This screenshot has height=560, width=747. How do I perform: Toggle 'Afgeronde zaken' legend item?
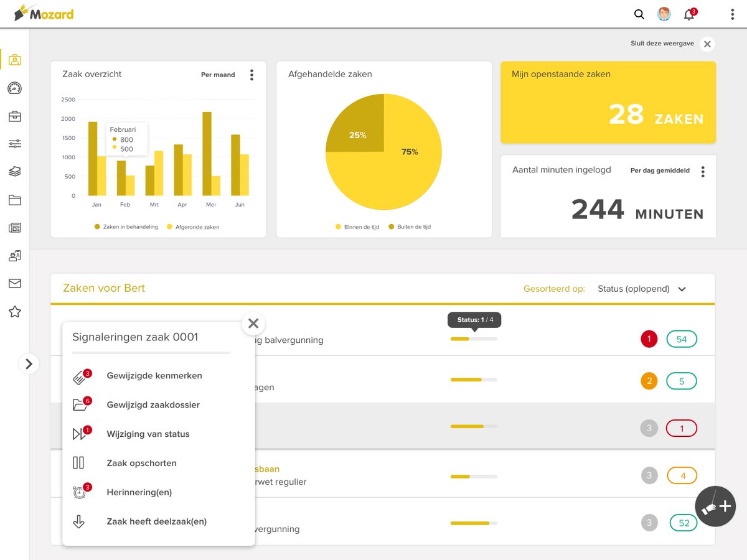(x=193, y=227)
